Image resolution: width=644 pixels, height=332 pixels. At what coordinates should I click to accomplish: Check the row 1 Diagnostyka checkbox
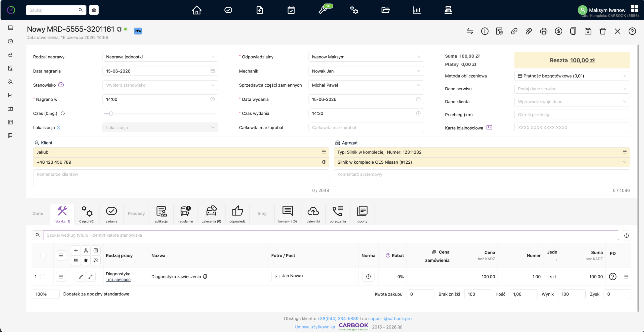tap(43, 277)
